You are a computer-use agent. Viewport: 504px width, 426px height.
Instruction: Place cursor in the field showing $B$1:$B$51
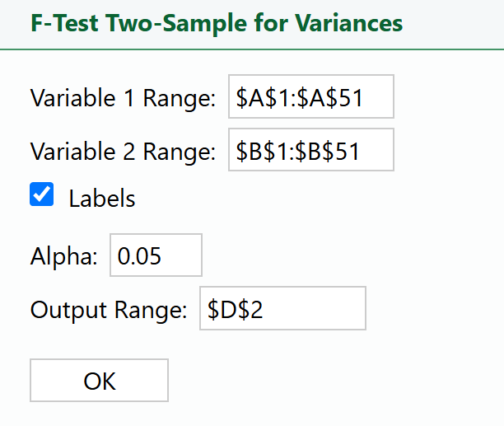310,150
